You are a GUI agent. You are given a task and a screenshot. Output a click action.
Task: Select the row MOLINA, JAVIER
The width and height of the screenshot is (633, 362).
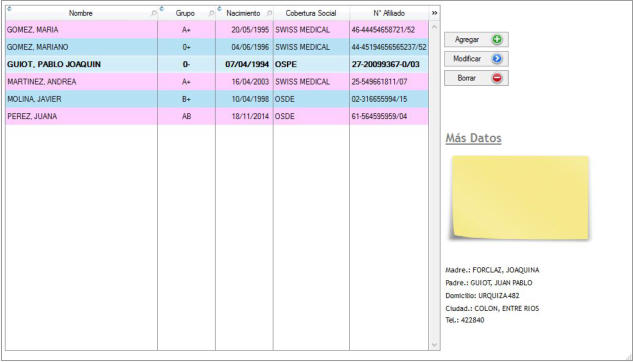pyautogui.click(x=217, y=99)
